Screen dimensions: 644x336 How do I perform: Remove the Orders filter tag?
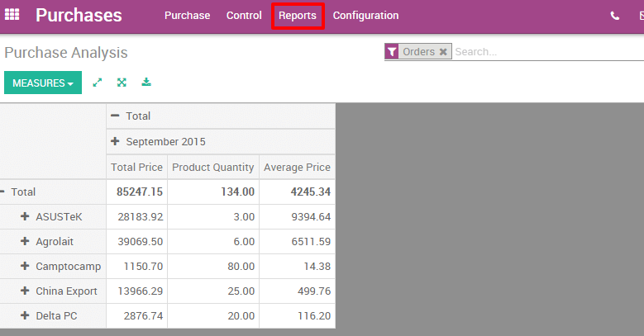pyautogui.click(x=443, y=52)
